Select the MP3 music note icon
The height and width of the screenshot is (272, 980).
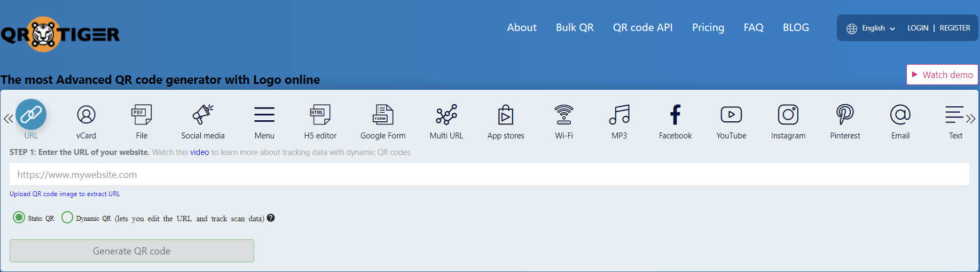point(620,114)
